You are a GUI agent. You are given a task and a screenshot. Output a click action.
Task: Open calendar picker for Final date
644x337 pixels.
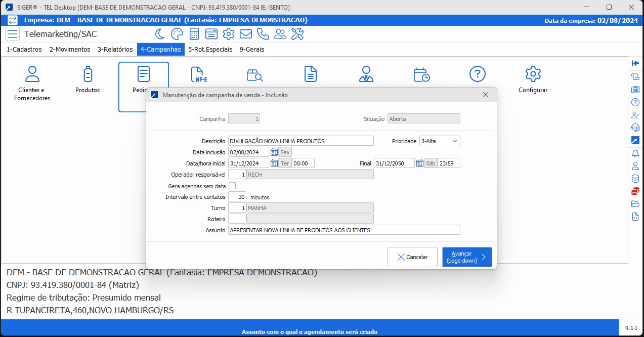[419, 163]
